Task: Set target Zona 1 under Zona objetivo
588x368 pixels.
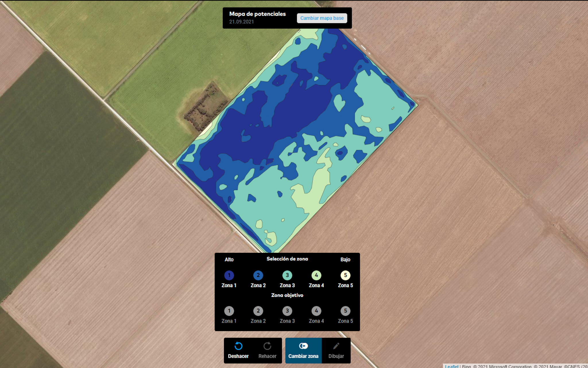Action: pos(229,311)
